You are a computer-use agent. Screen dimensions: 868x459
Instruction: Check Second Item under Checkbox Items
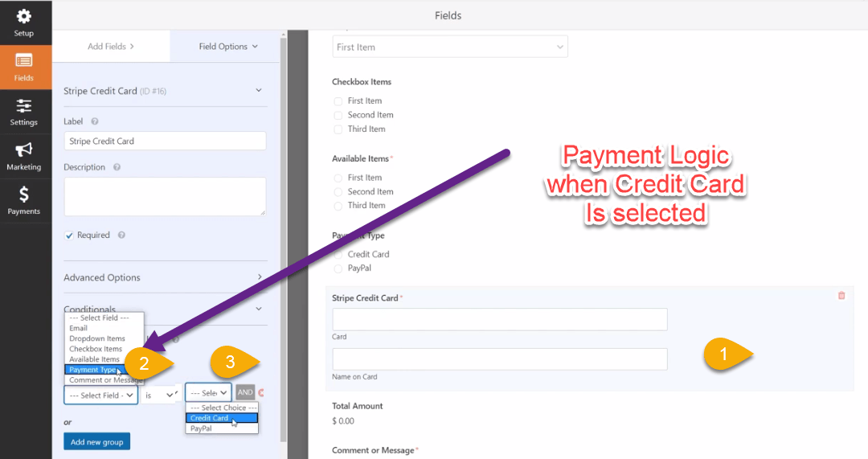tap(338, 115)
